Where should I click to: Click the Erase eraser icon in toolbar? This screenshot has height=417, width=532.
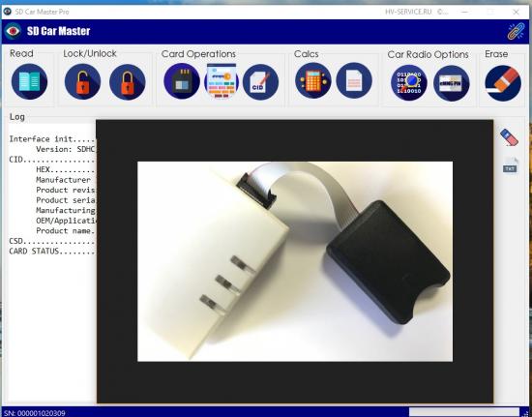tap(503, 83)
